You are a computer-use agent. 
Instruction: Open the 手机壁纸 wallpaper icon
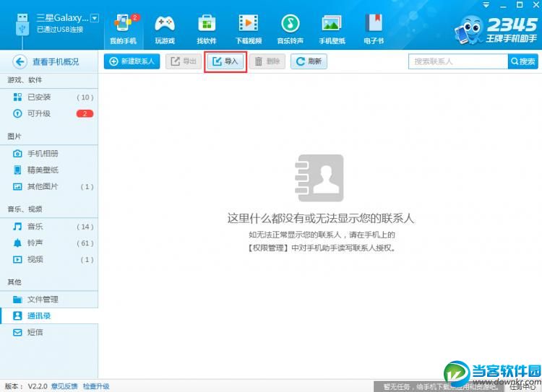click(x=332, y=23)
